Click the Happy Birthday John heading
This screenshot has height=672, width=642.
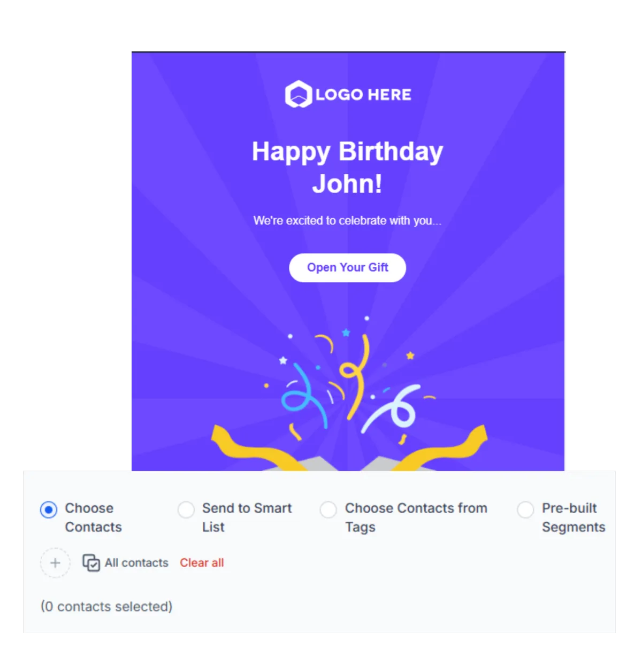(348, 167)
